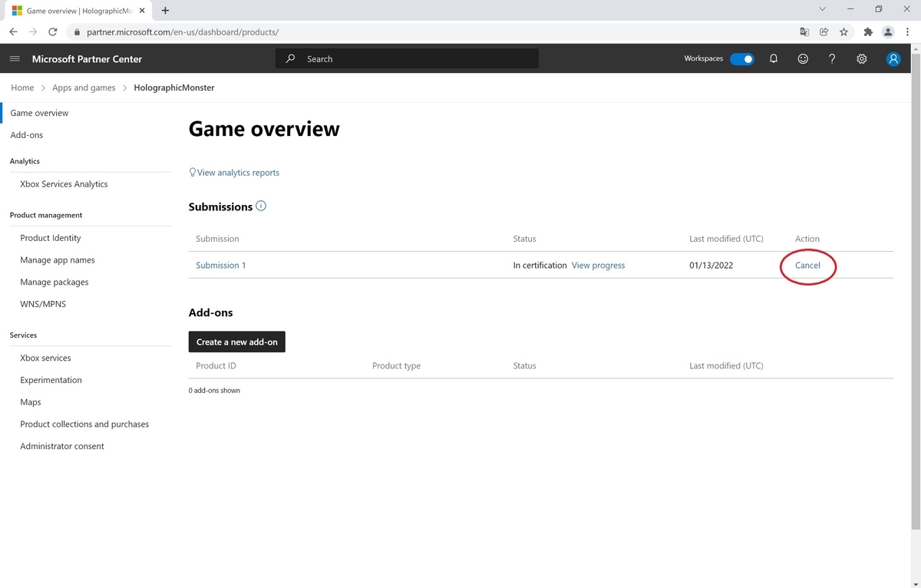Open Experimentation page

tap(51, 380)
